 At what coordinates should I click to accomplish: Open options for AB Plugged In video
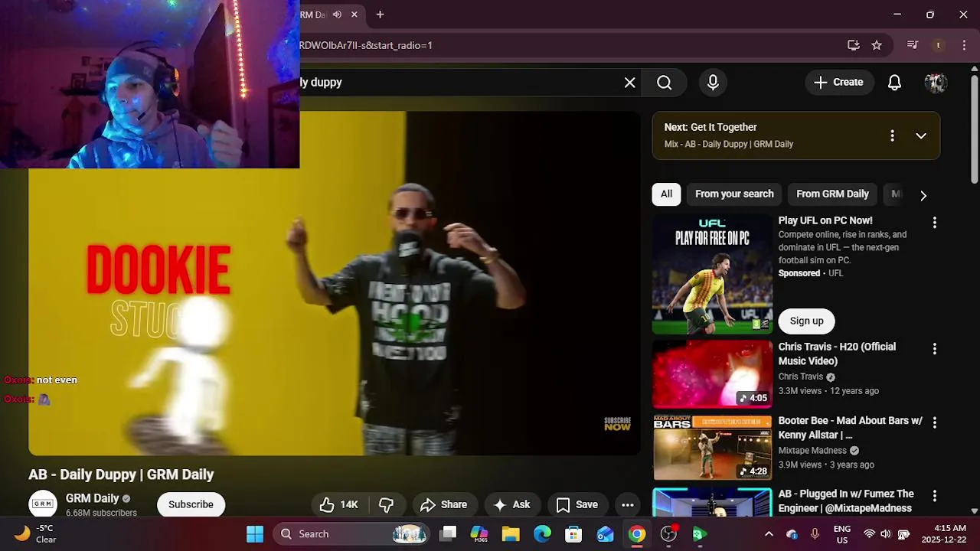934,497
